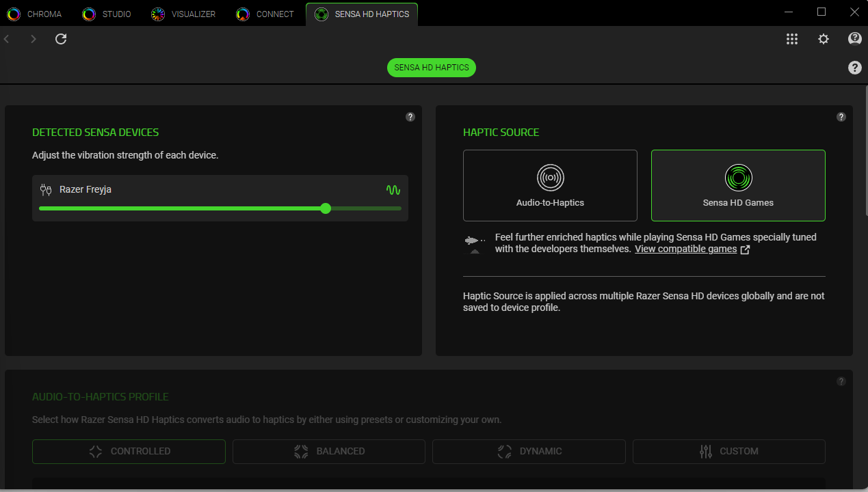Click the waveform icon next to Razer Freyja

point(393,190)
